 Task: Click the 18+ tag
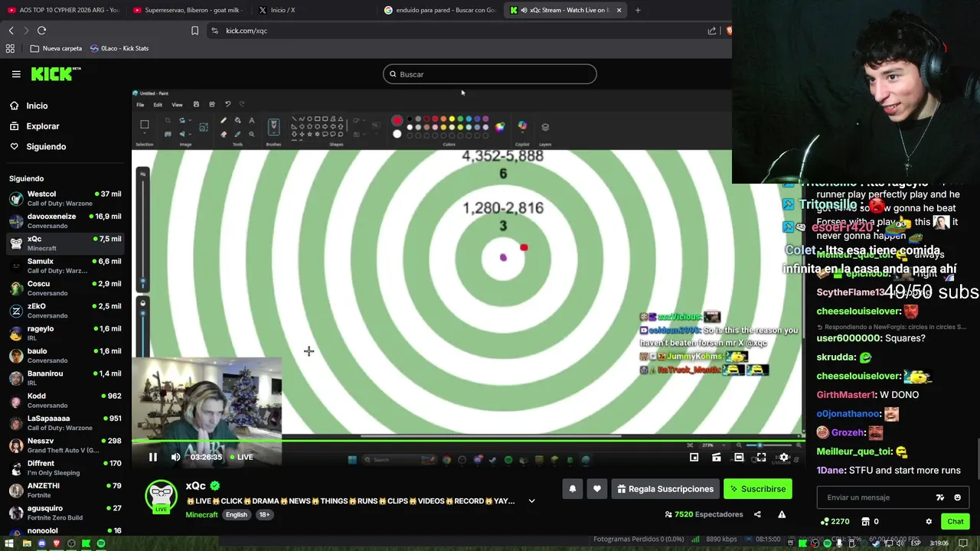pyautogui.click(x=264, y=514)
